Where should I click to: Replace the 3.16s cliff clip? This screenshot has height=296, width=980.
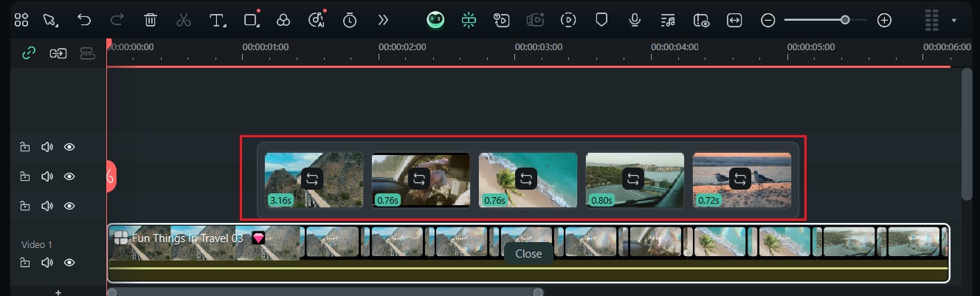(312, 179)
